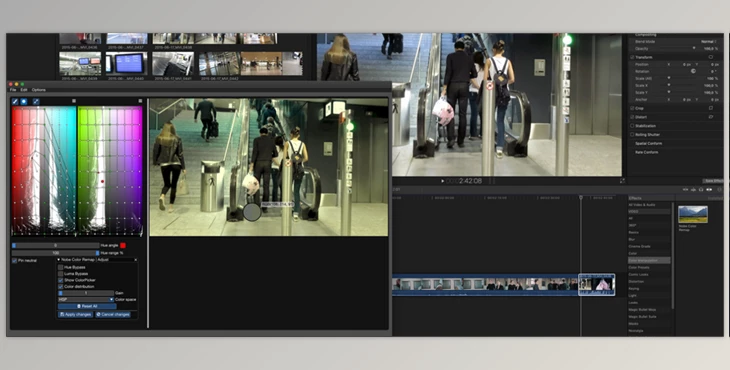Viewport: 730px width, 370px height.
Task: Open the small menu icon above the green-magenta grid
Action: tap(140, 101)
